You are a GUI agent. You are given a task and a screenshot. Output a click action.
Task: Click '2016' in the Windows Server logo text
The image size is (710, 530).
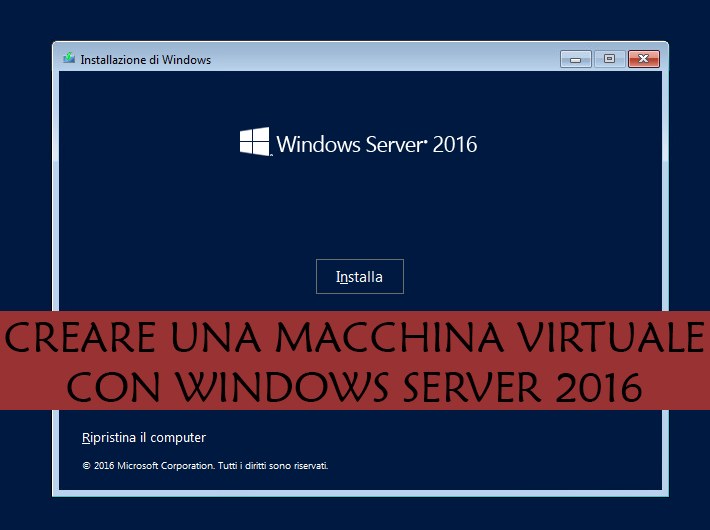[455, 144]
